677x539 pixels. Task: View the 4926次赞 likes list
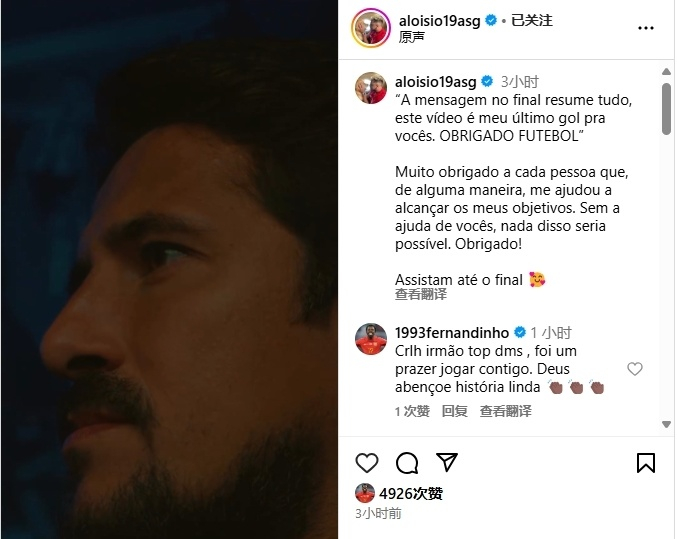point(411,493)
